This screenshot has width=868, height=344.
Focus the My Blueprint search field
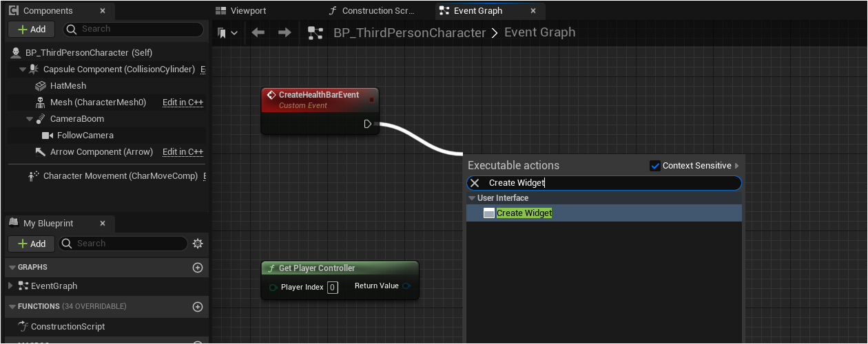pos(123,244)
